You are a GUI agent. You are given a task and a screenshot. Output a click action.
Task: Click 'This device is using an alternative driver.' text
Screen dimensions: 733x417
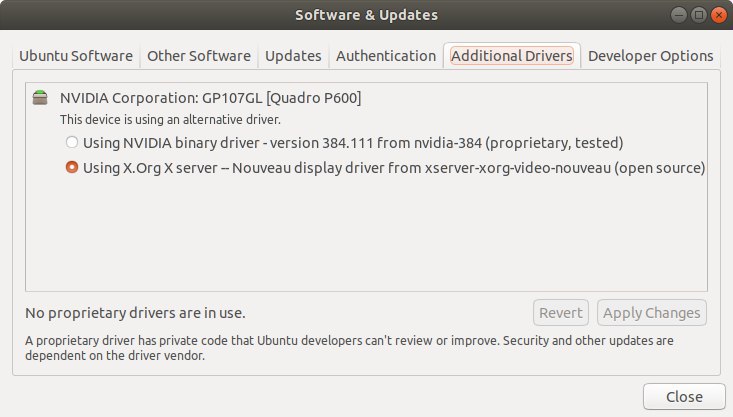point(170,120)
